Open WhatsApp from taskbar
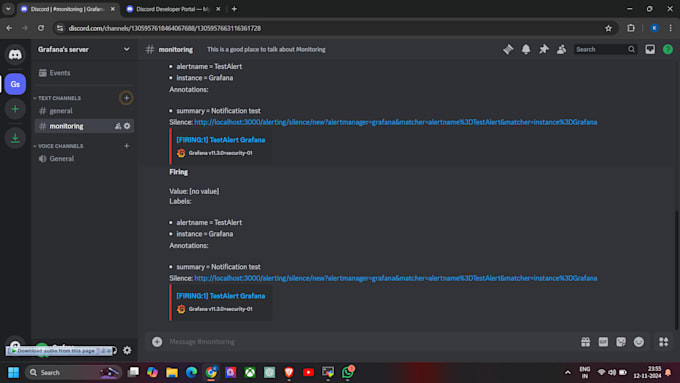 click(x=348, y=373)
